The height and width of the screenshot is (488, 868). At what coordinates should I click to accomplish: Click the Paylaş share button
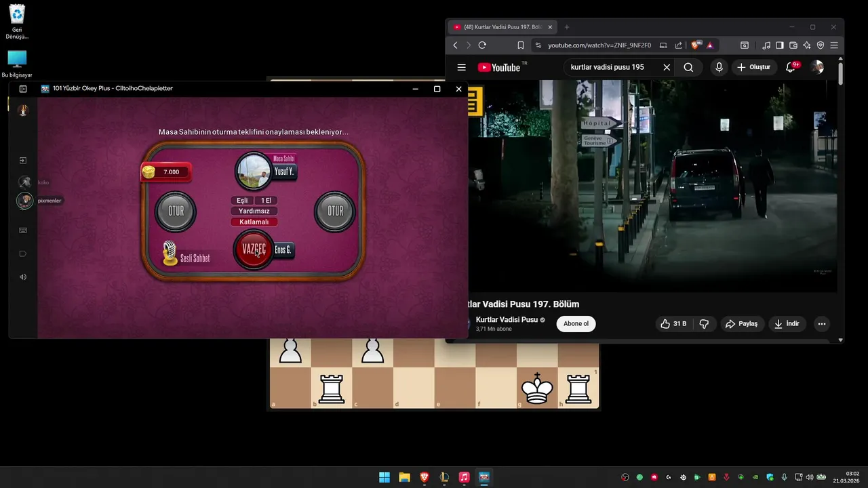coord(741,324)
